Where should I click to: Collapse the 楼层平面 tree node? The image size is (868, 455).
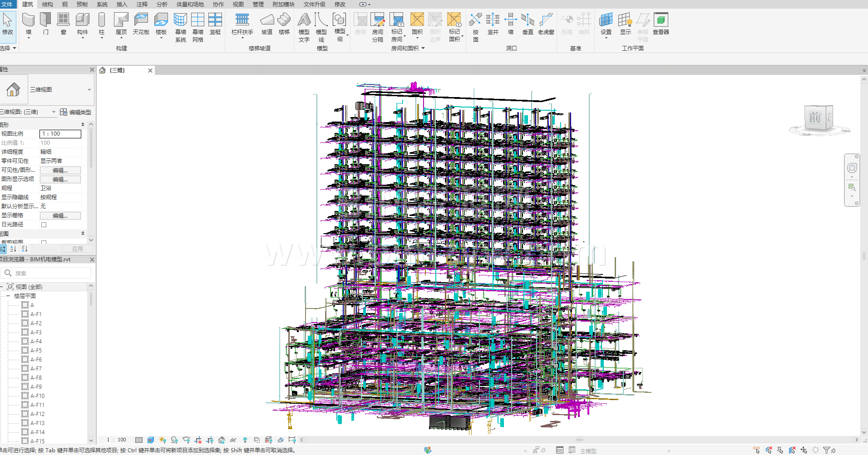(x=8, y=296)
